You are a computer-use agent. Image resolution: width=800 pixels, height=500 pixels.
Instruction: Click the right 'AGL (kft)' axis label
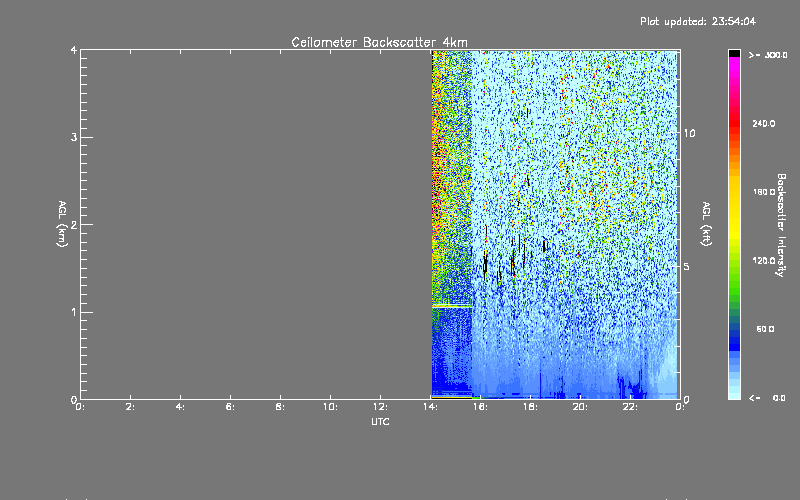(x=706, y=224)
